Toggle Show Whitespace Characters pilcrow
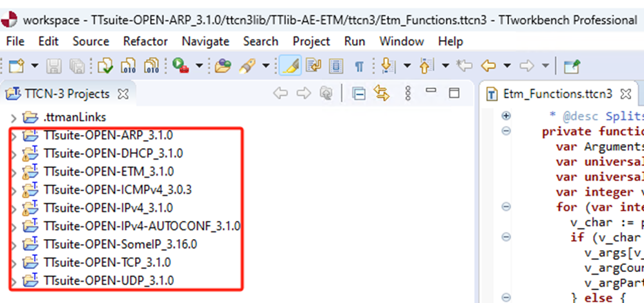The width and height of the screenshot is (644, 303). [359, 65]
